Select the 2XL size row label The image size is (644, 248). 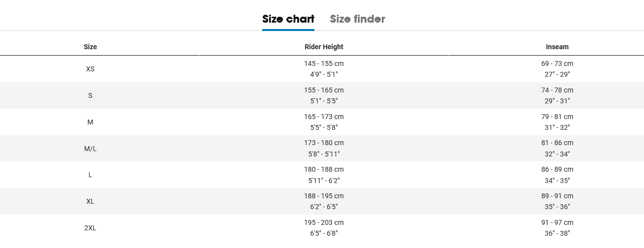click(x=91, y=228)
